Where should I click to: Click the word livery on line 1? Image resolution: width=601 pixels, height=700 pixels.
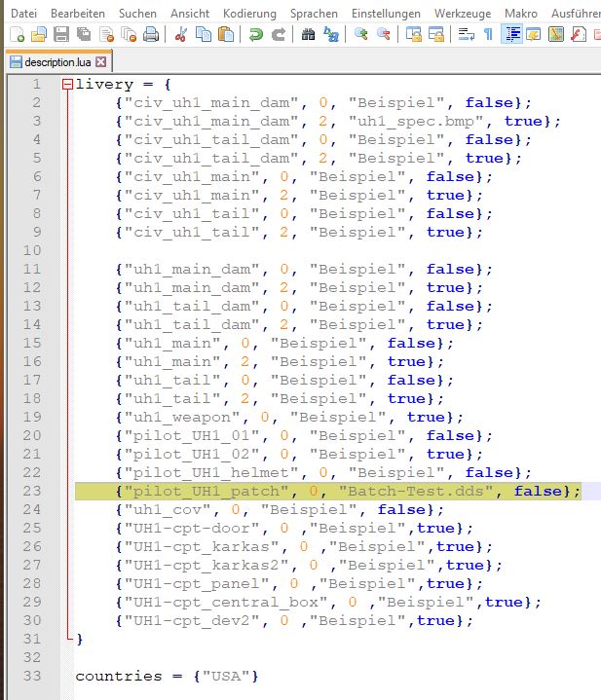click(104, 85)
